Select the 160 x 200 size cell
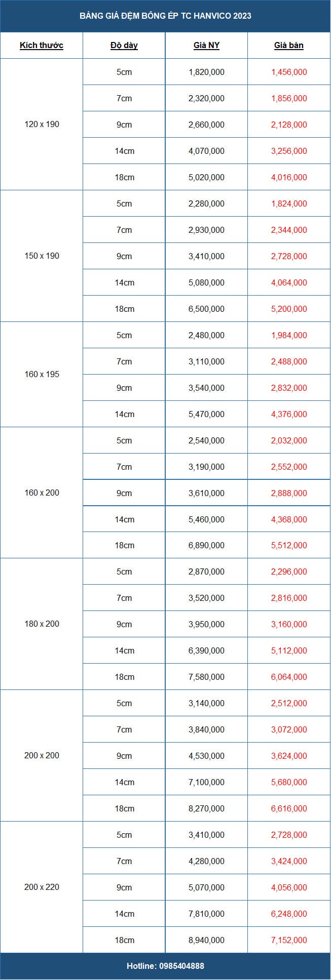The image size is (331, 980). [x=42, y=493]
